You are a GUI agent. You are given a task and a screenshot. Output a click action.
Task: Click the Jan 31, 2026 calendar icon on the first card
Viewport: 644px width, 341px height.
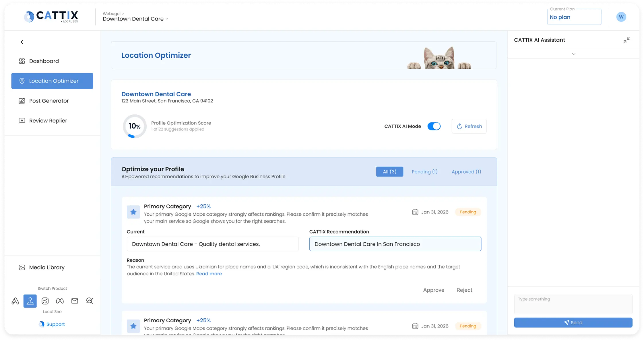click(x=415, y=212)
